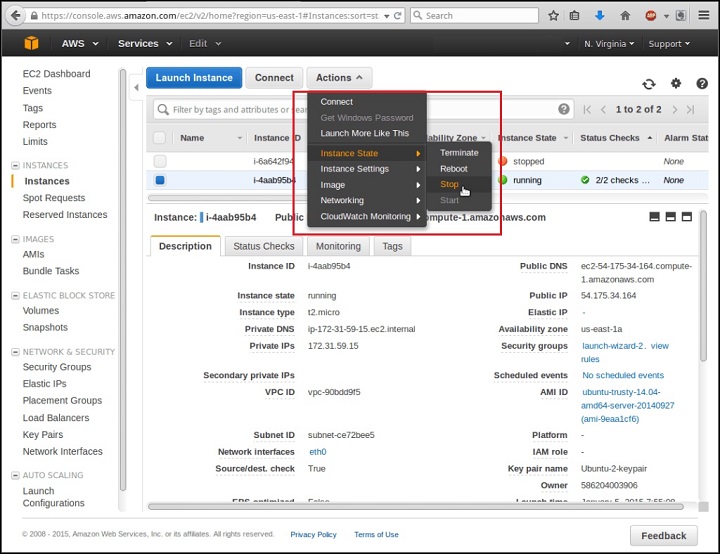Click the orange AWS cube logo
Image resolution: width=720 pixels, height=554 pixels.
(31, 43)
